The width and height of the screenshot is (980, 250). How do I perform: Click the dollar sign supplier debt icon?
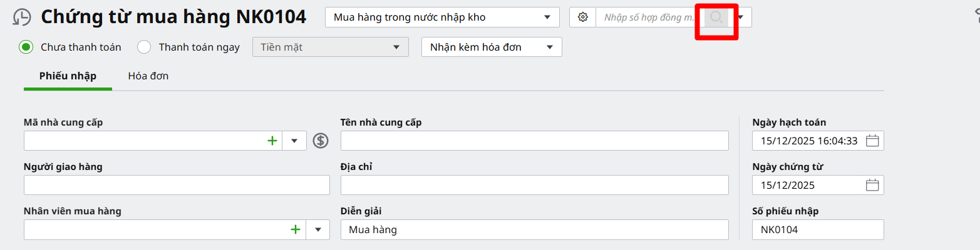pyautogui.click(x=321, y=141)
